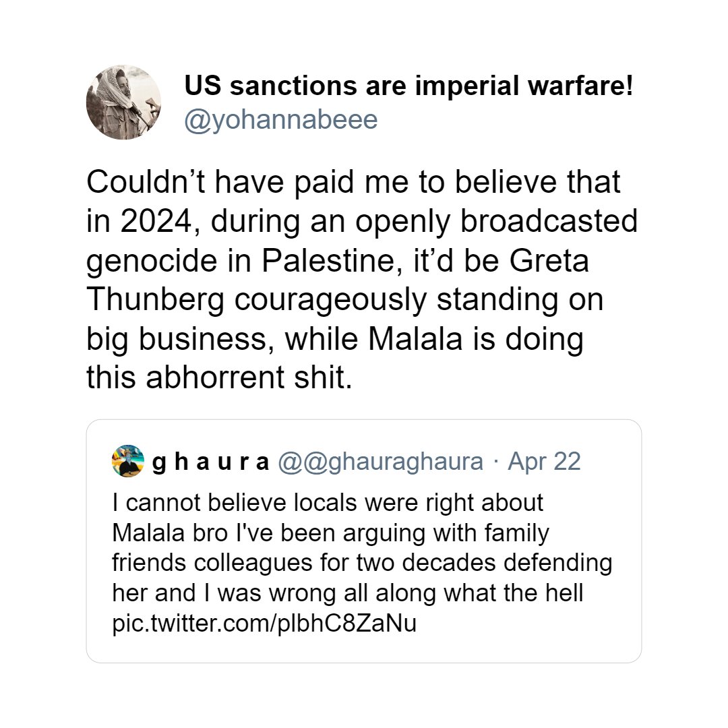Click the @yohannabeee handle
This screenshot has width=728, height=728.
281,120
